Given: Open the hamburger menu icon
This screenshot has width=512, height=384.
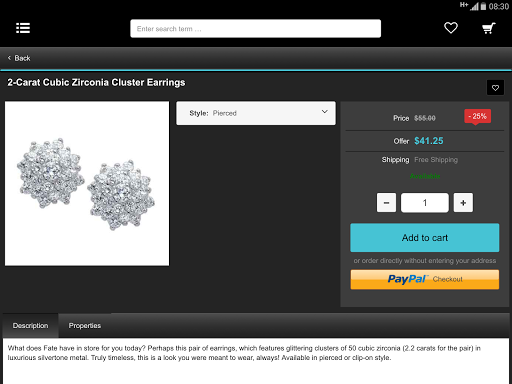Looking at the screenshot, I should point(23,28).
